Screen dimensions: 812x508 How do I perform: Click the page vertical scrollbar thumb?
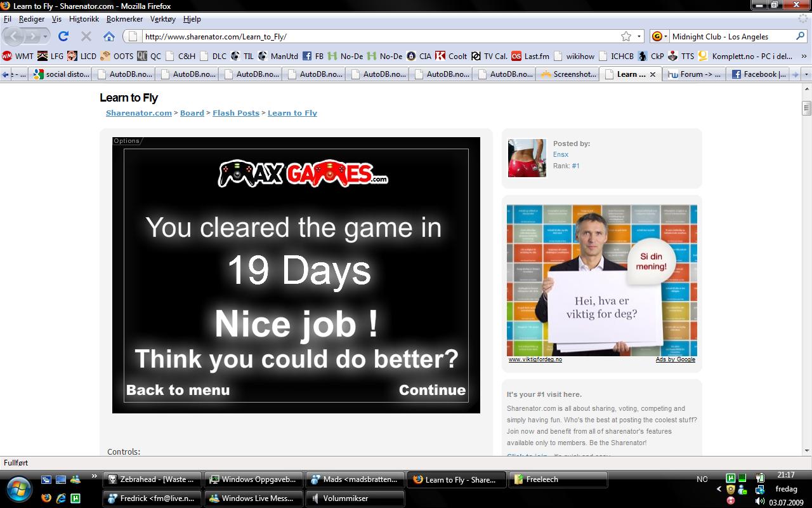point(806,108)
